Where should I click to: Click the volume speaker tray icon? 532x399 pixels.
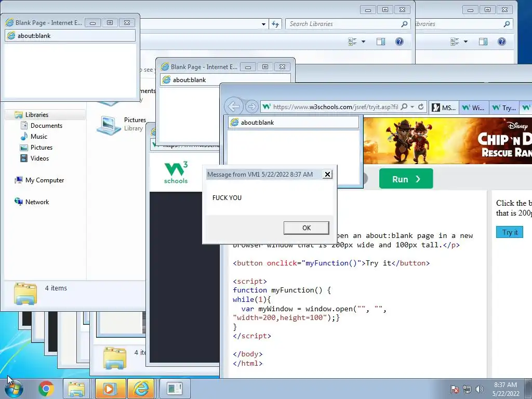pyautogui.click(x=480, y=389)
